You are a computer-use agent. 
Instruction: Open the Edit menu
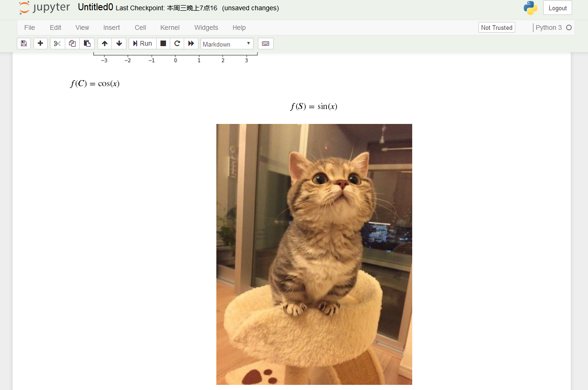click(55, 27)
